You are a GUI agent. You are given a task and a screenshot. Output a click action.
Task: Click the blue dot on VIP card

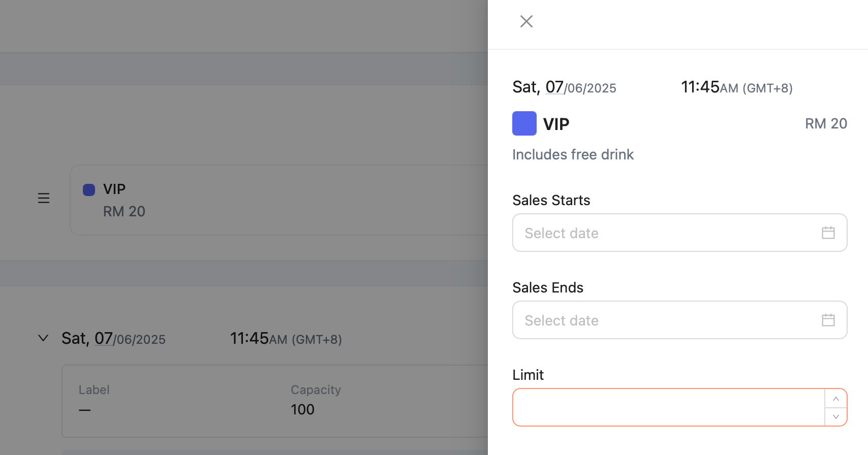pos(89,190)
